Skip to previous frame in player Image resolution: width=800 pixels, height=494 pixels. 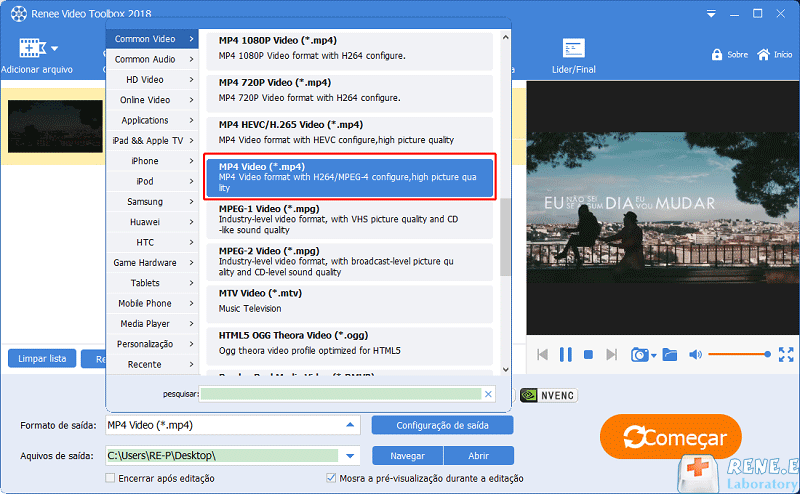(x=542, y=354)
